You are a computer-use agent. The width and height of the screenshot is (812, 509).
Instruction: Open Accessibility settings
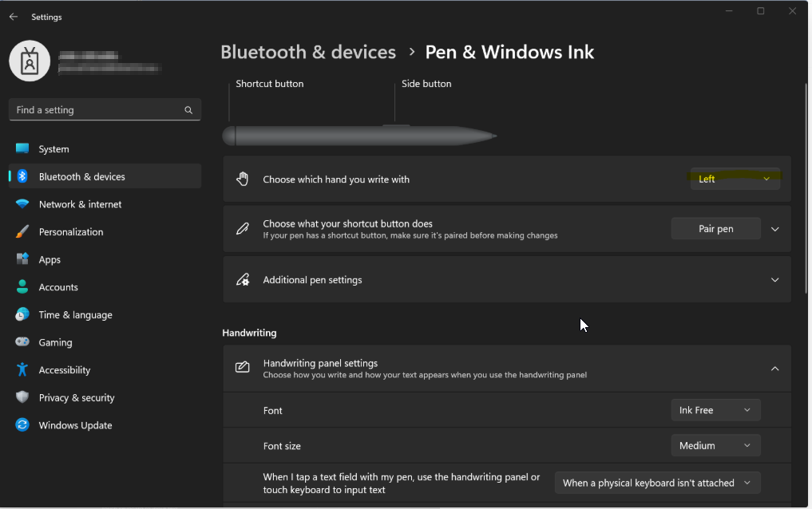[x=105, y=370]
